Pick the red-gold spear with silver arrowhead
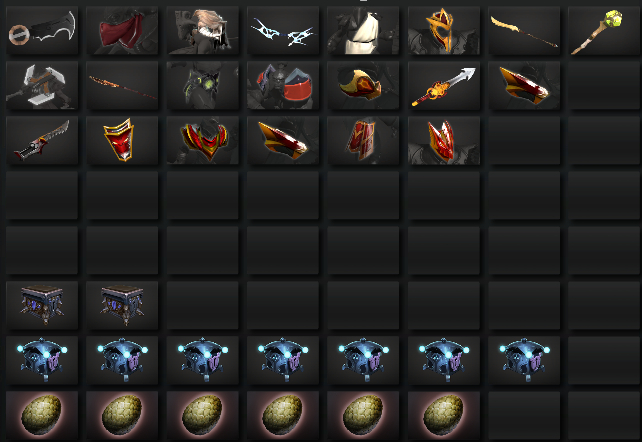 coord(444,85)
